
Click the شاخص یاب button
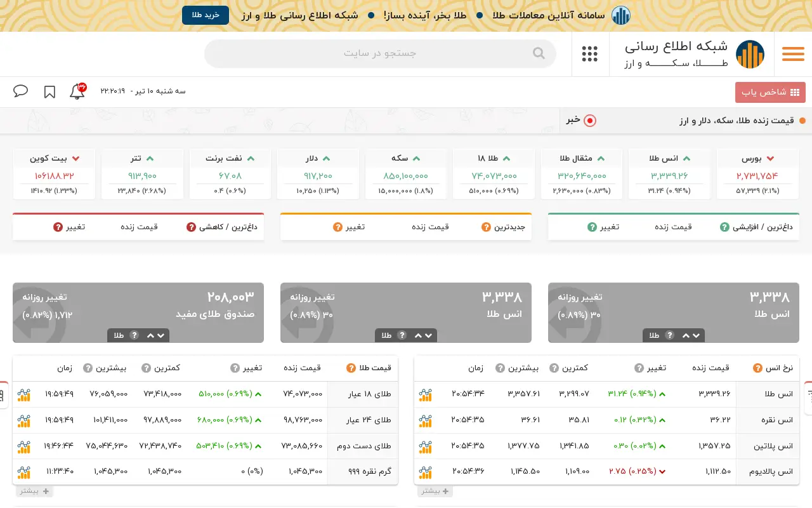(x=771, y=92)
